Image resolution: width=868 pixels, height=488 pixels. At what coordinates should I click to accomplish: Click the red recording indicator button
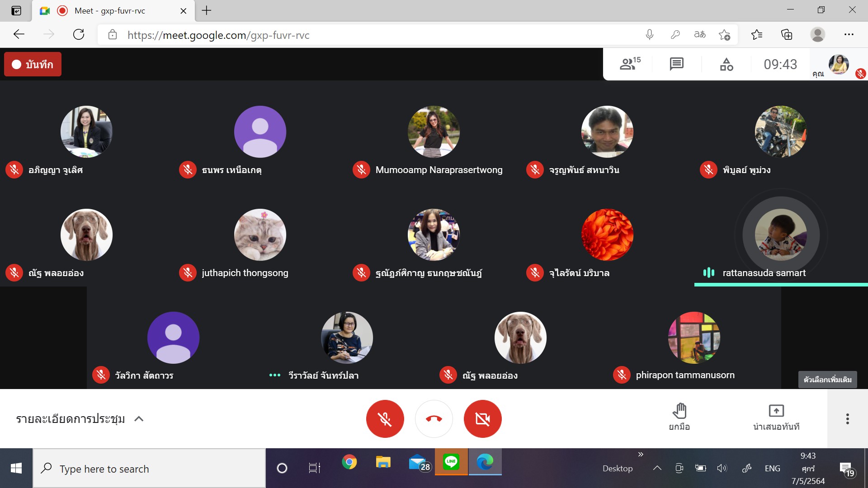33,64
